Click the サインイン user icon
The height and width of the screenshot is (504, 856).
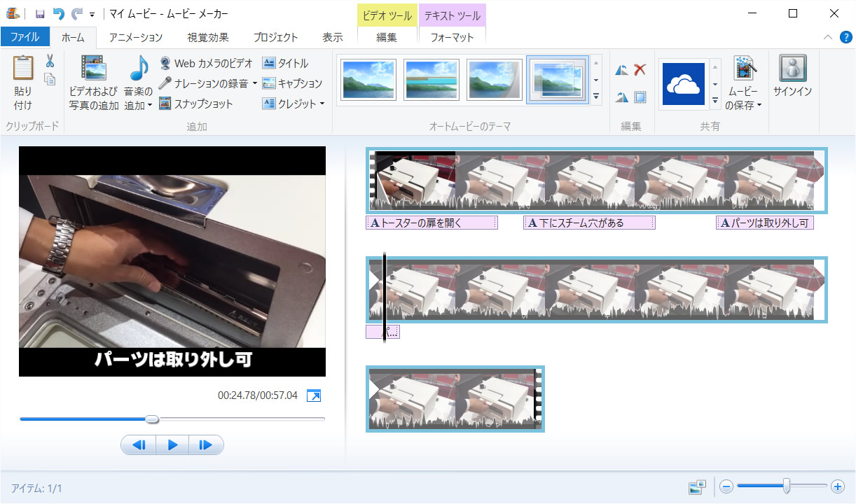[x=792, y=69]
